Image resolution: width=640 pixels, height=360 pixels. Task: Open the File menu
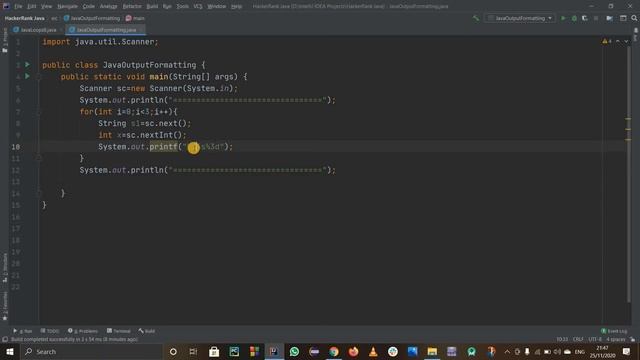pos(18,6)
